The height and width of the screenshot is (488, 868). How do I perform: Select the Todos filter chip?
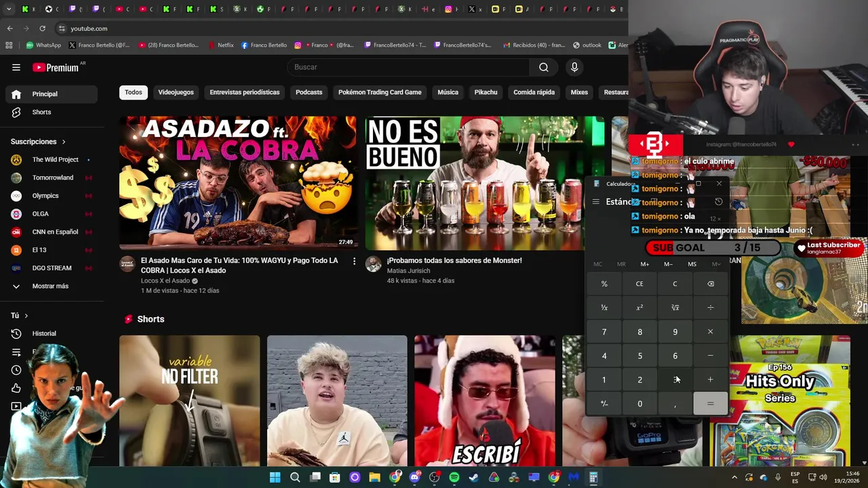[134, 92]
